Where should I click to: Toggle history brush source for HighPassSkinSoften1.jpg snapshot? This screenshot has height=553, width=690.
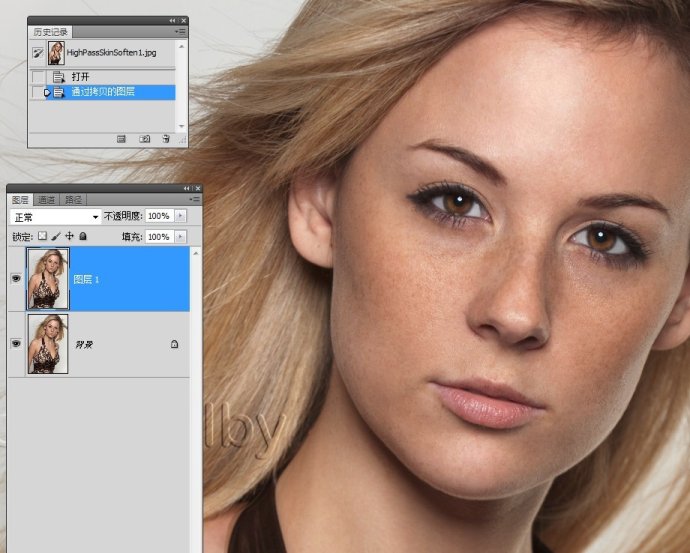(38, 53)
